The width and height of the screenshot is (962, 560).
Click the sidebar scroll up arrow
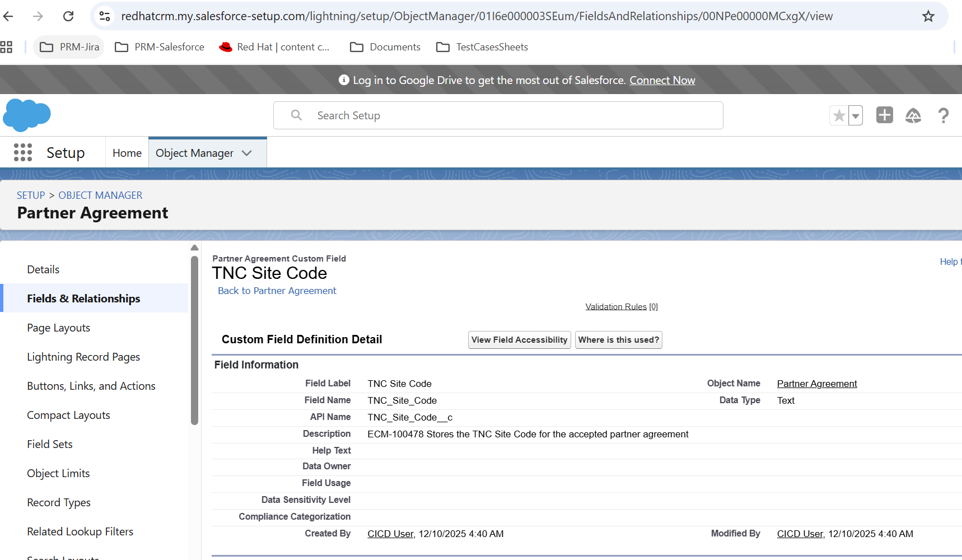pos(194,248)
